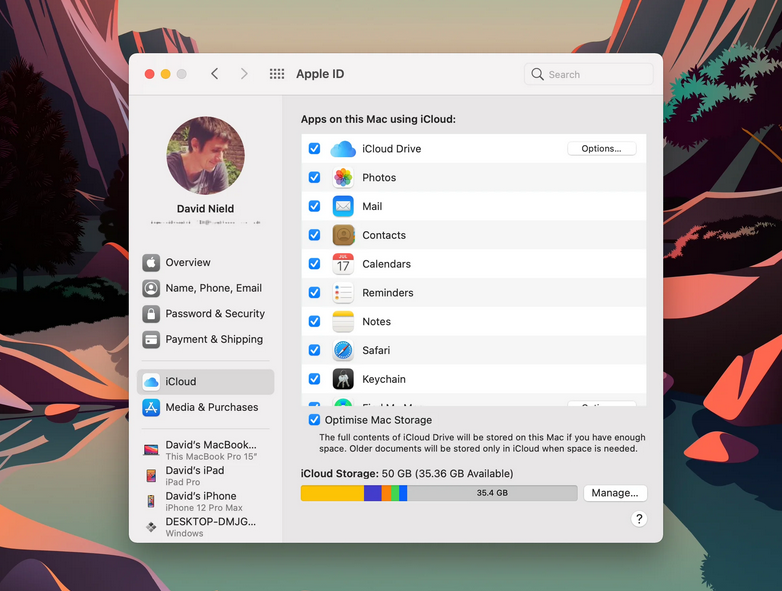The height and width of the screenshot is (591, 782).
Task: Open the show-all preferences grid icon
Action: pos(277,74)
